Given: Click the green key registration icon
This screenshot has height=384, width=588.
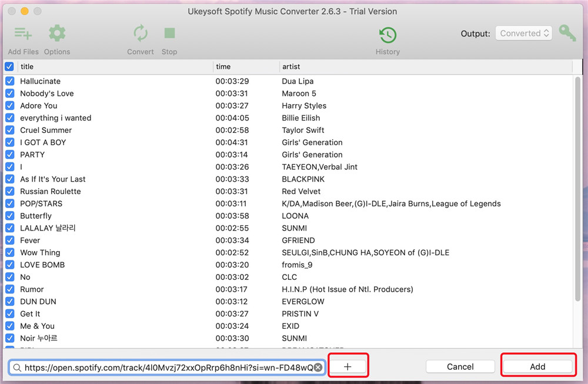Looking at the screenshot, I should click(x=567, y=33).
